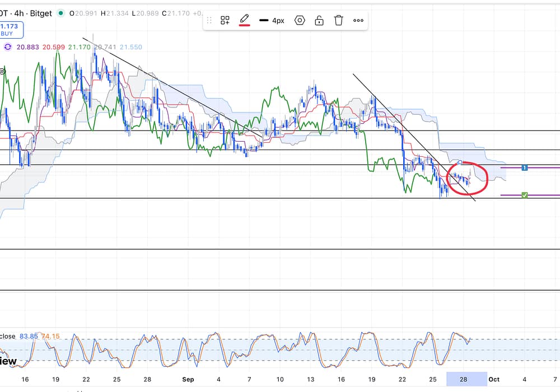The image size is (560, 392).
Task: Click highlighted date 28 on time axis
Action: 464,379
